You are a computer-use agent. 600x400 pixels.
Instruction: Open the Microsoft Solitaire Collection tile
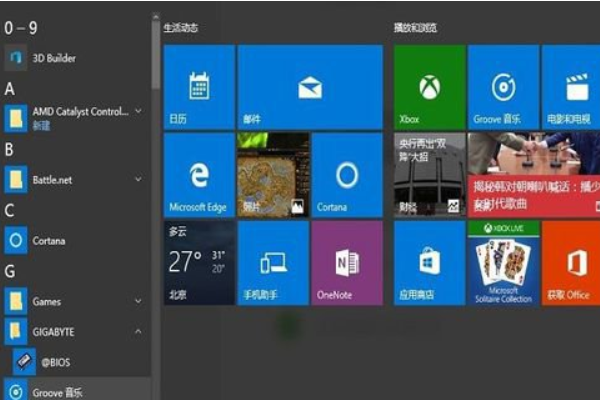(x=504, y=263)
